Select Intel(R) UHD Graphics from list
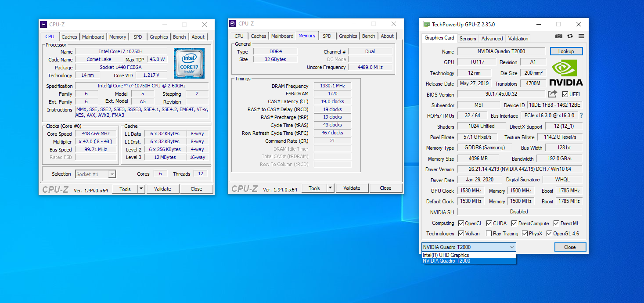644x303 pixels. (469, 255)
